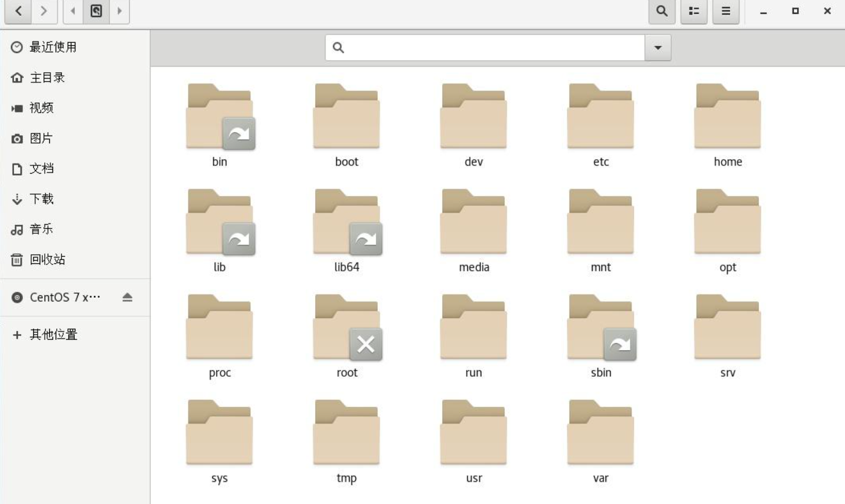The height and width of the screenshot is (504, 845).
Task: Open the root folder icon
Action: pyautogui.click(x=346, y=328)
